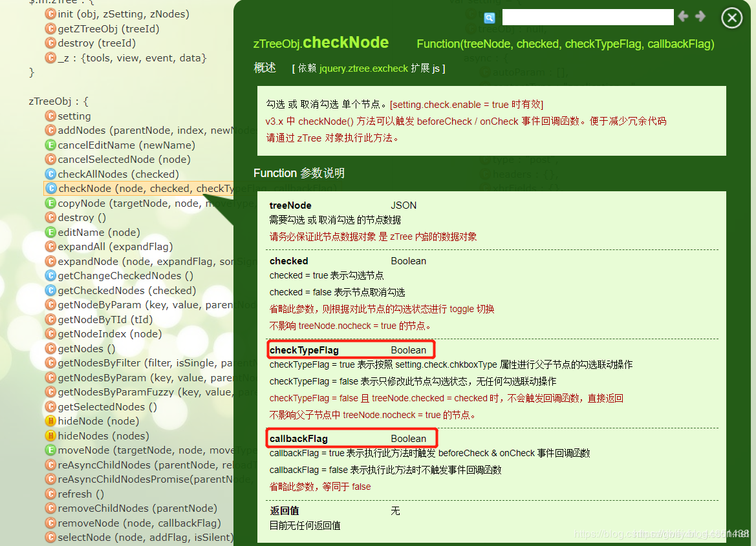Open expandAll (expandFlag) entry
The height and width of the screenshot is (546, 756).
(115, 247)
